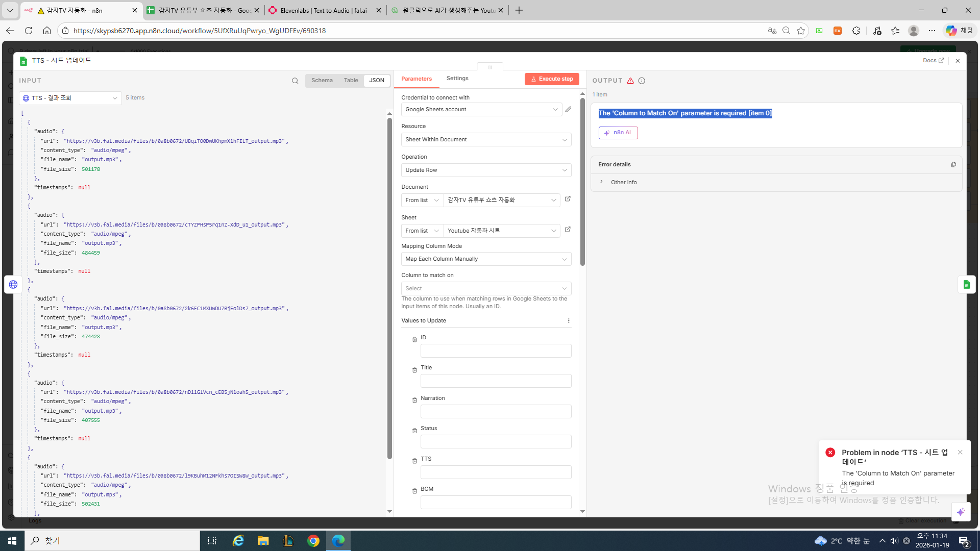Select JSON input view
Viewport: 980px width, 551px height.
(x=377, y=81)
